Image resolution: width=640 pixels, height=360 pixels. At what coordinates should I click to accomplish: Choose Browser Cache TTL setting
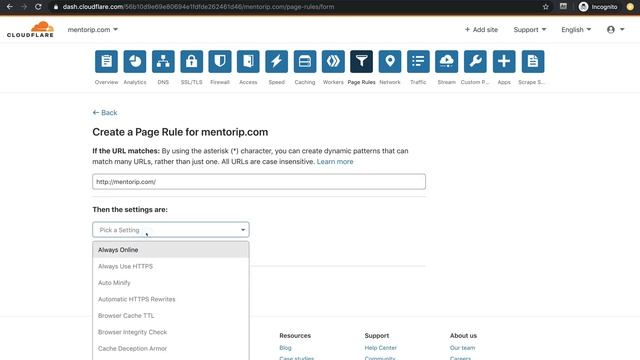[171, 316]
